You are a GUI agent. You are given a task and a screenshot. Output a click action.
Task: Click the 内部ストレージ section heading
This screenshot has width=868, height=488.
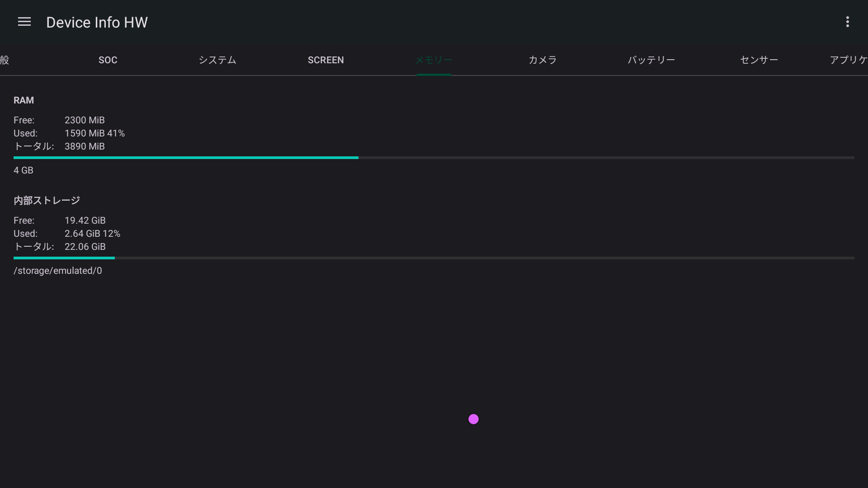pos(47,201)
